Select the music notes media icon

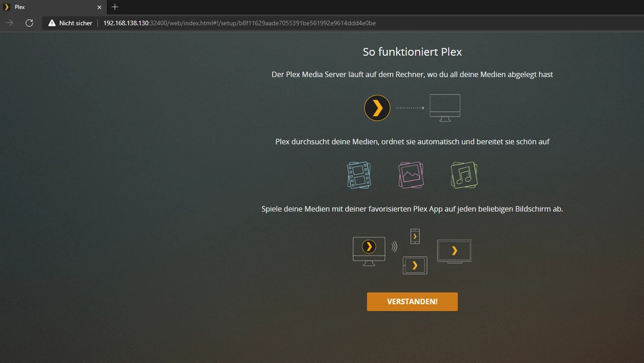coord(463,175)
